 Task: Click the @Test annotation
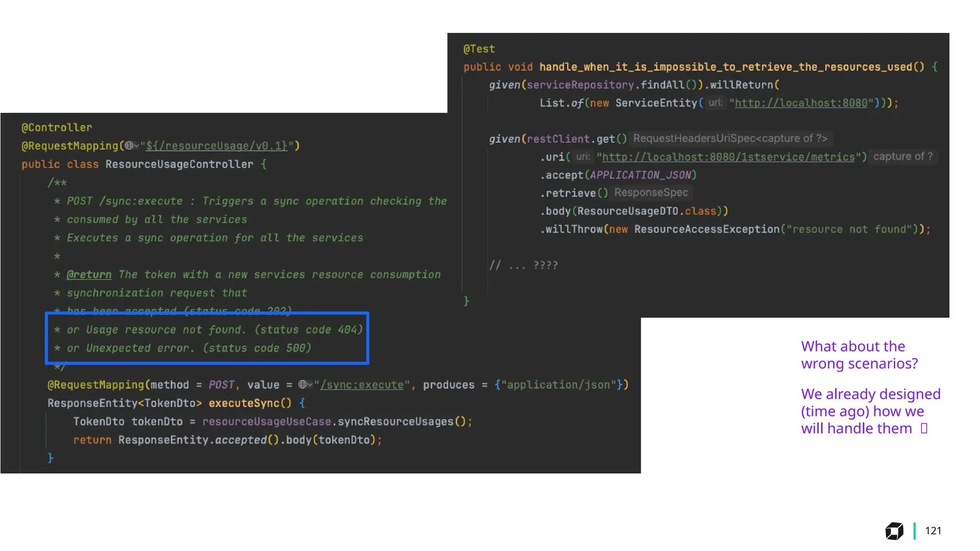tap(479, 49)
